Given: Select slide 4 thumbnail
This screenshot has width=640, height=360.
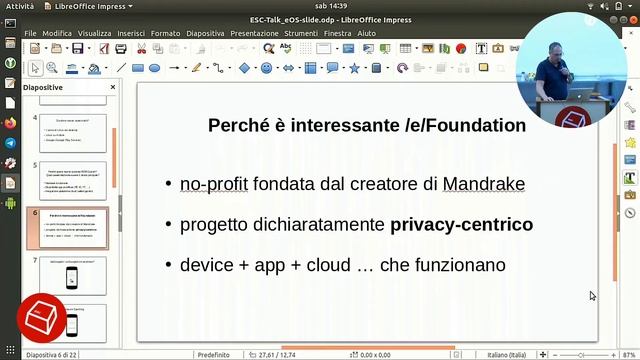Looking at the screenshot, I should coord(73,133).
